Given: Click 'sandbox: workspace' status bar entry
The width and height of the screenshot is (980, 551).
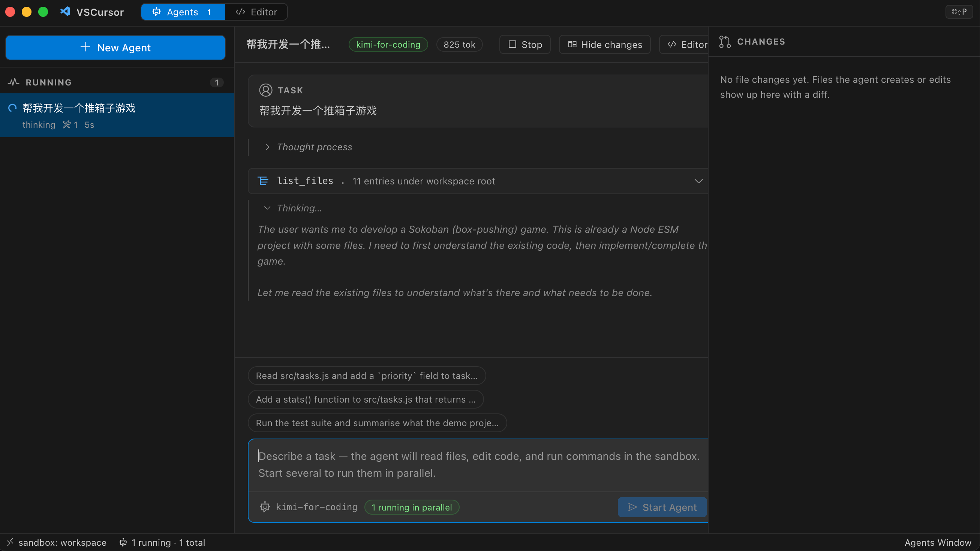Looking at the screenshot, I should tap(62, 543).
